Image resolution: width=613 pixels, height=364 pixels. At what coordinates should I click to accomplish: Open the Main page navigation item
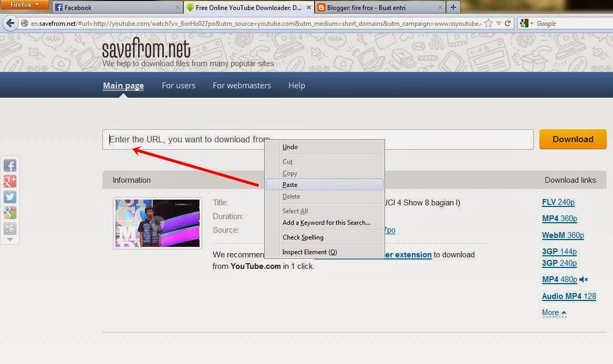tap(123, 86)
